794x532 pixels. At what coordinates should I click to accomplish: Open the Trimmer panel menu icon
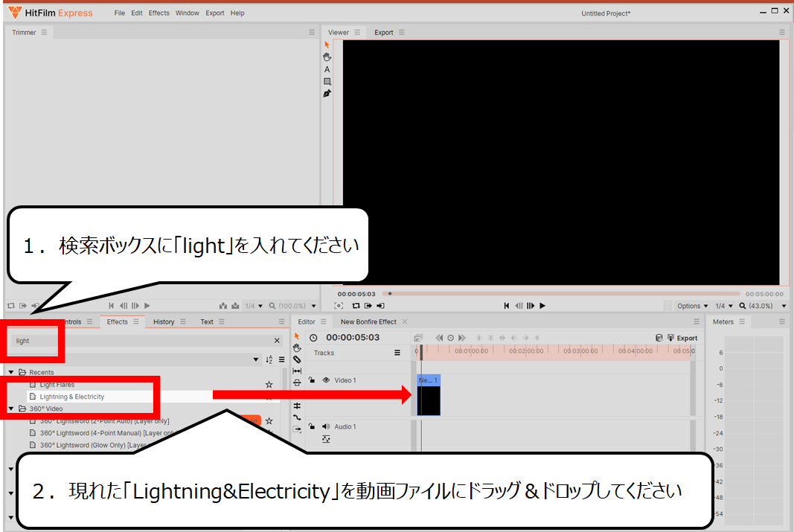[45, 33]
